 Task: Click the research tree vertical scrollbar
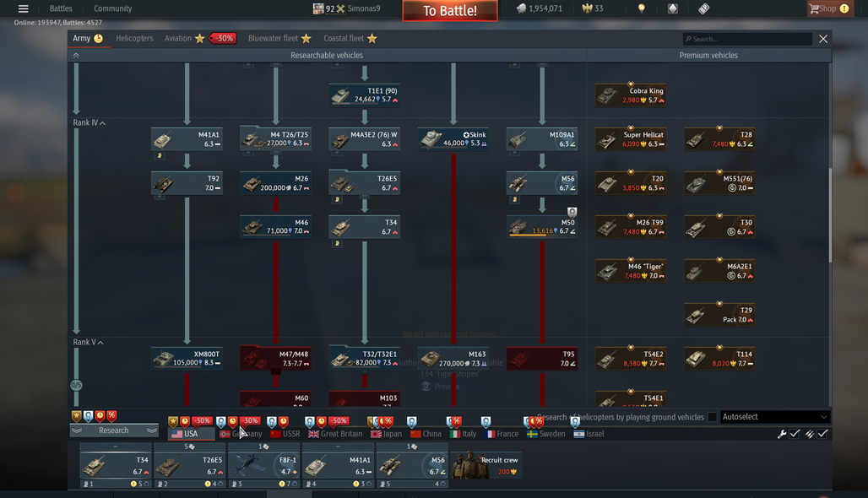click(830, 216)
